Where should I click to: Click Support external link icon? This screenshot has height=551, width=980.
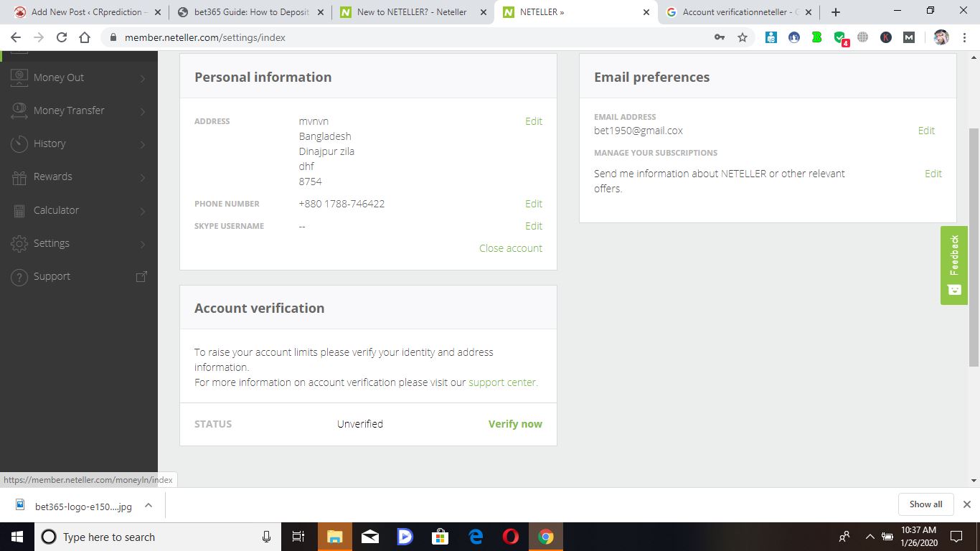[142, 276]
